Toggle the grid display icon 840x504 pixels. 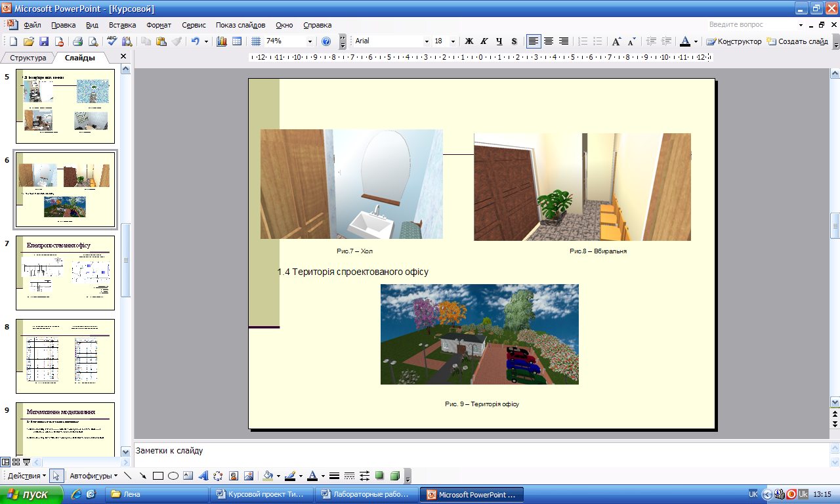[x=256, y=41]
